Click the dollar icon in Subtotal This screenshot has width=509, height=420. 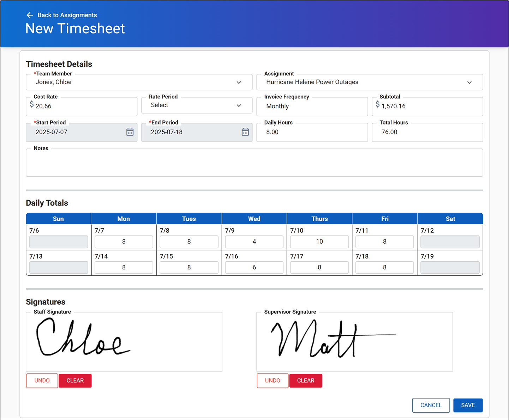pyautogui.click(x=377, y=104)
